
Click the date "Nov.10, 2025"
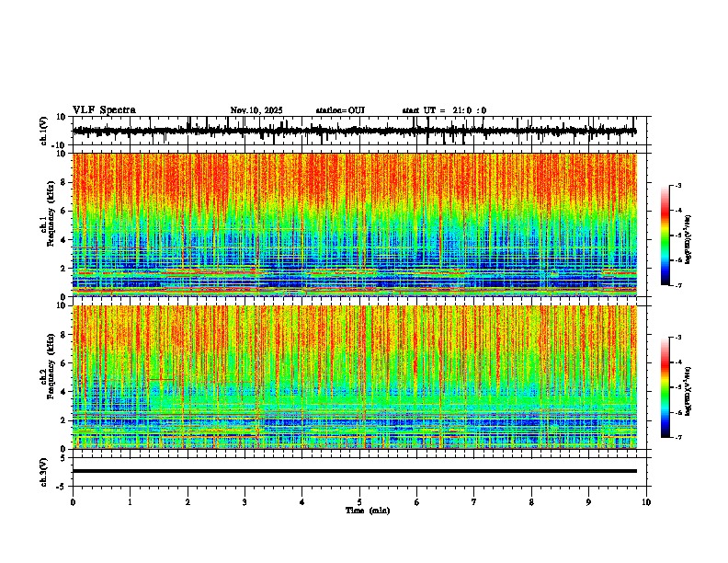(256, 110)
